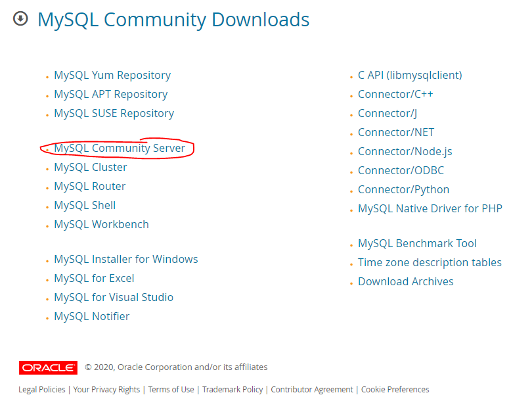The height and width of the screenshot is (418, 532).
Task: Open the Connector/ODBC link
Action: point(401,170)
